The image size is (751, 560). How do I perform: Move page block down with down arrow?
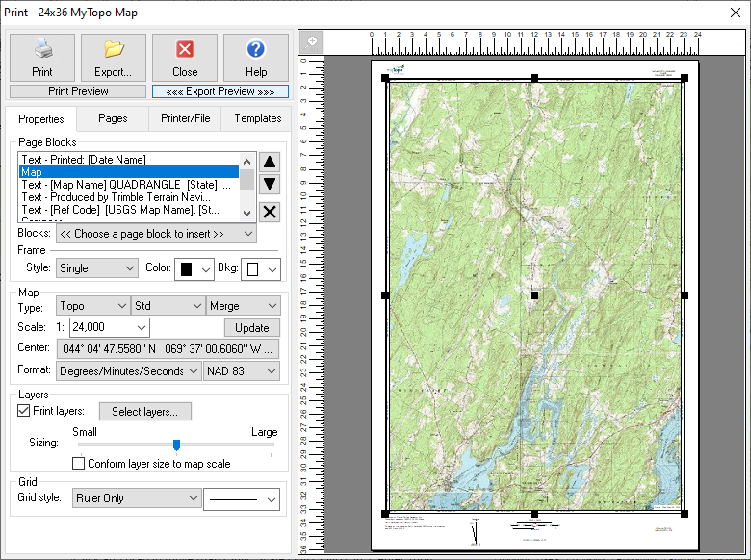(271, 185)
